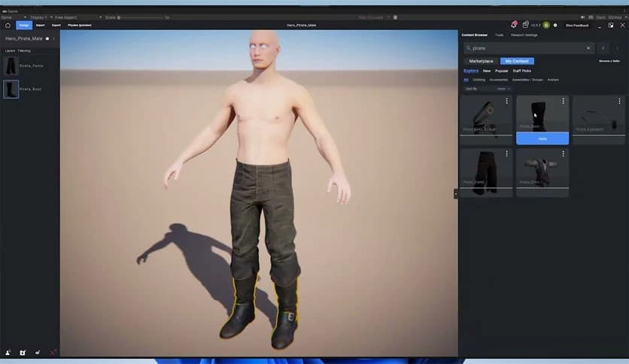Select the Staff Picks filter tab
Image resolution: width=629 pixels, height=364 pixels.
coord(522,71)
